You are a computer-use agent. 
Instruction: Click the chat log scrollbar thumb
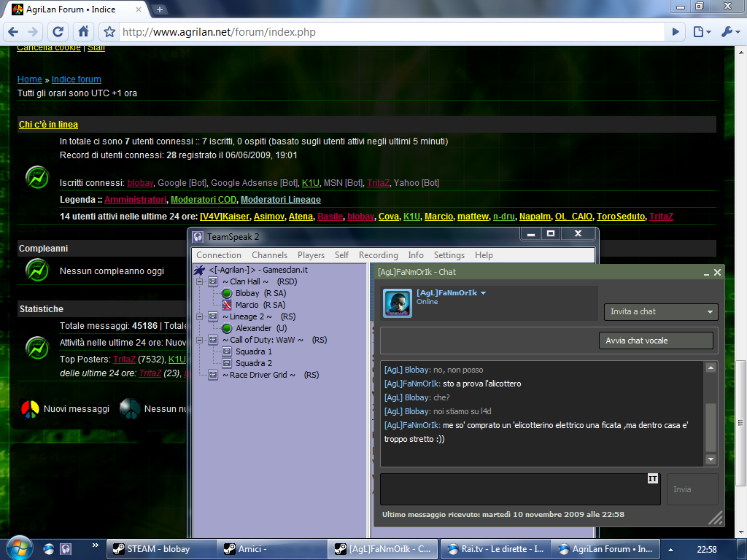(x=711, y=427)
